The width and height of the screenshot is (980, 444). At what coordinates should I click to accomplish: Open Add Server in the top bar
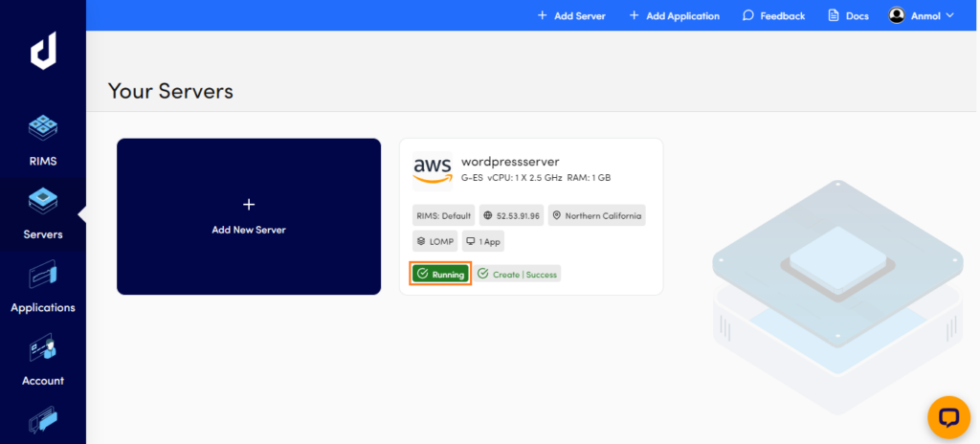(572, 15)
